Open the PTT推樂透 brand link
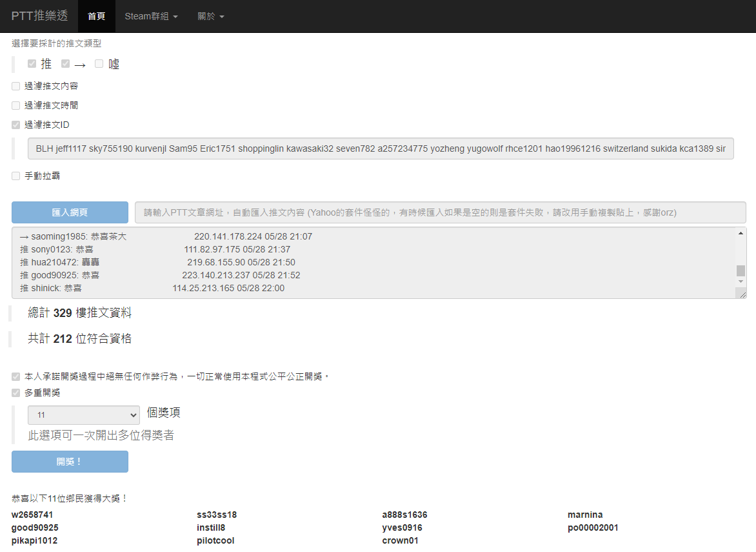 click(39, 16)
